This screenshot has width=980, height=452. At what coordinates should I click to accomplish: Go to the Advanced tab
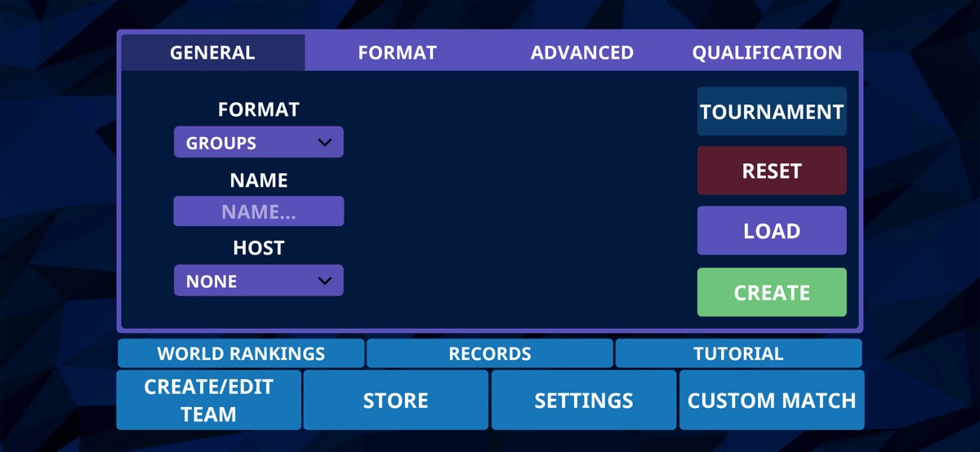pos(581,53)
